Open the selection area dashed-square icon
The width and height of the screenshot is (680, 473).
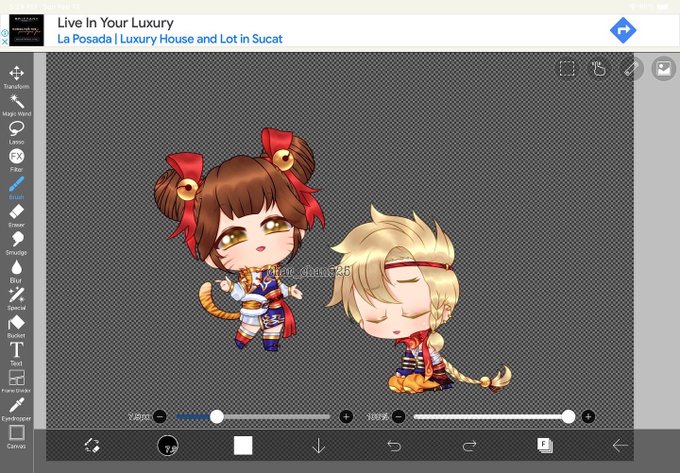pyautogui.click(x=567, y=69)
